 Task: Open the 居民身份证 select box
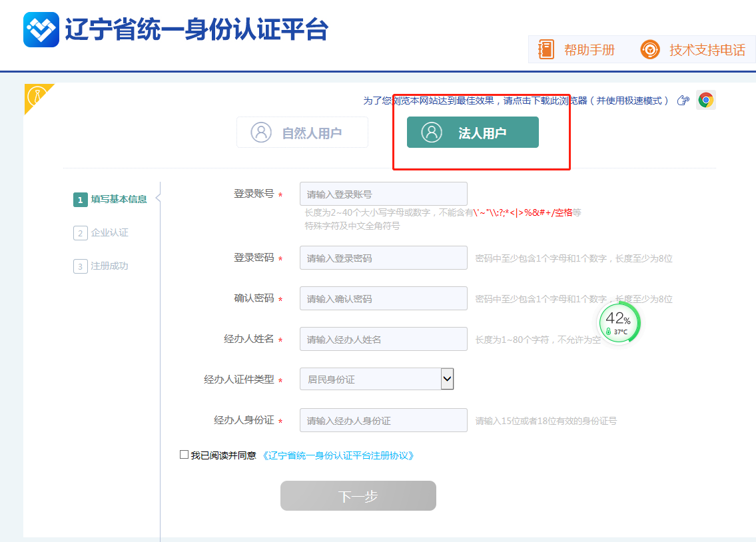[x=370, y=380]
